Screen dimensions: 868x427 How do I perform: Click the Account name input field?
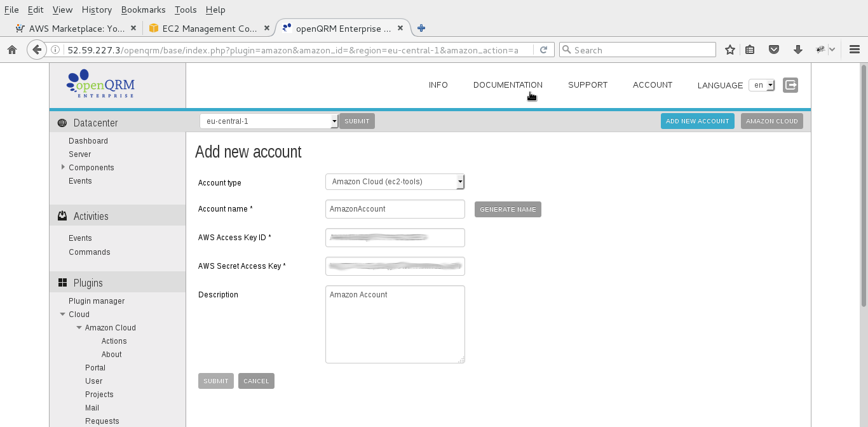(395, 208)
